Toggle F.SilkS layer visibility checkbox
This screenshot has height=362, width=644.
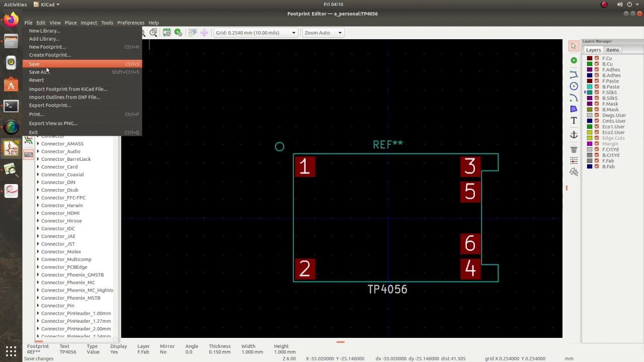click(597, 93)
